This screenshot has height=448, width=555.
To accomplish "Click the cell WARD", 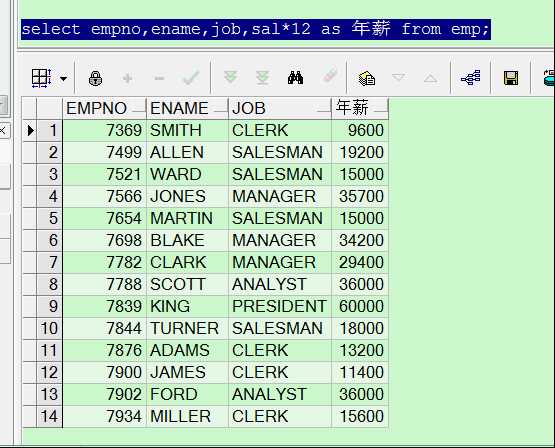I will (187, 174).
